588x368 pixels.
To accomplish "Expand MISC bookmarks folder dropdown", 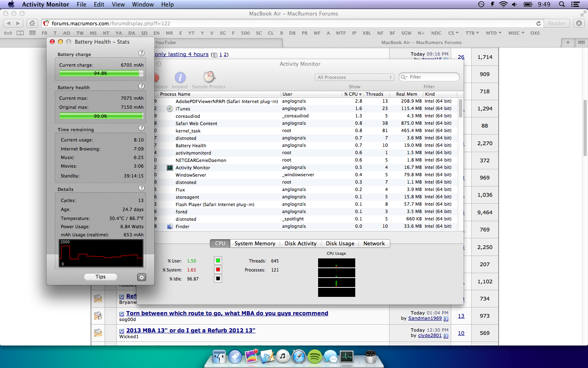I will coord(516,33).
